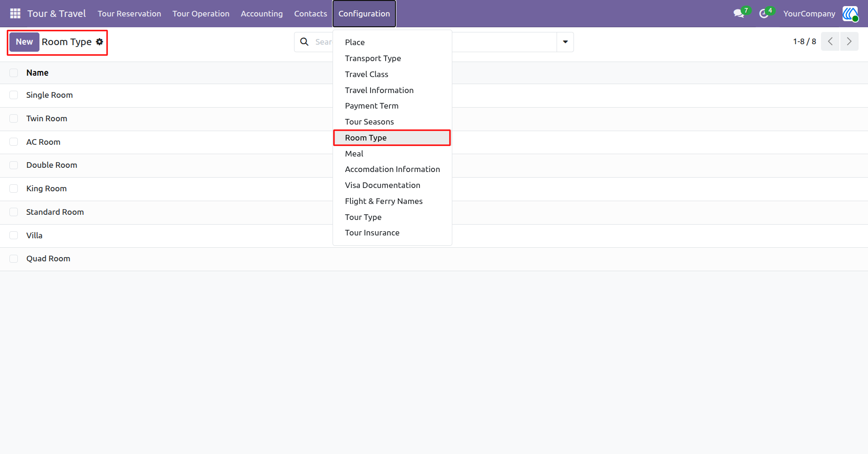This screenshot has height=454, width=868.
Task: Click the search magnifier icon
Action: click(304, 42)
